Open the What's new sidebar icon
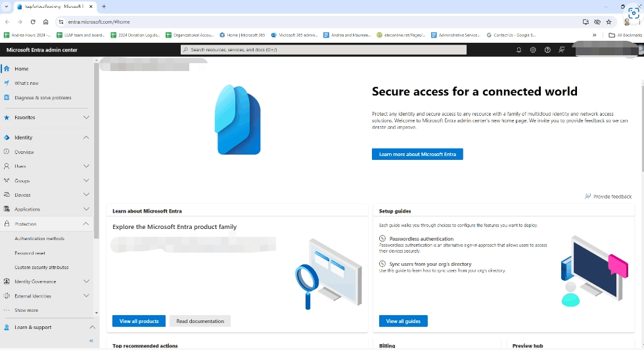Image resolution: width=644 pixels, height=350 pixels. 7,83
